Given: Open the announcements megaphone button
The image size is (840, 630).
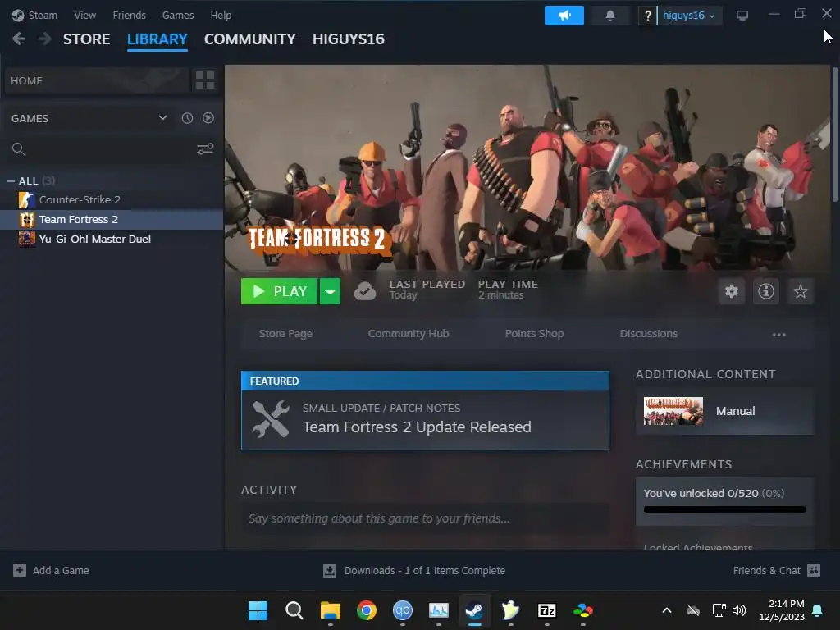Looking at the screenshot, I should pyautogui.click(x=564, y=16).
